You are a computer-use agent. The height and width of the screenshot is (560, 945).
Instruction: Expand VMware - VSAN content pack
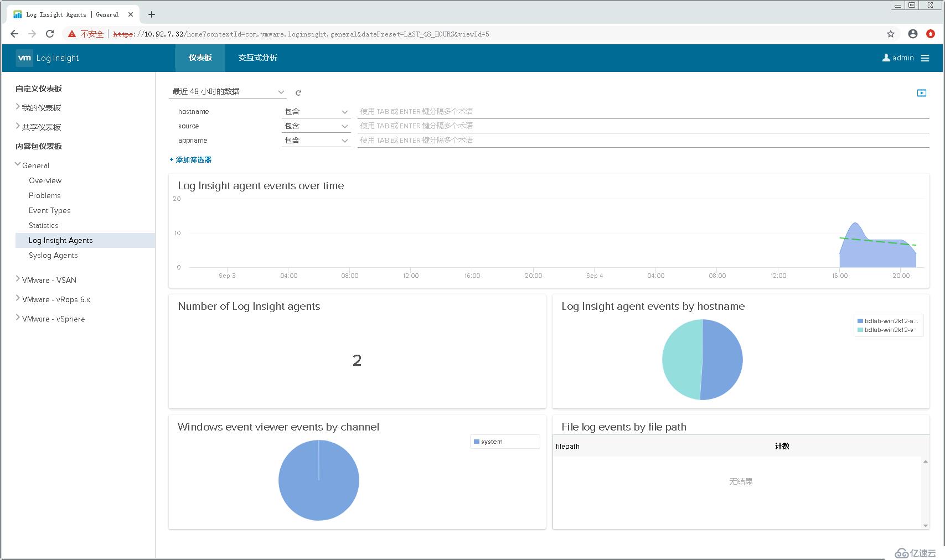point(18,279)
